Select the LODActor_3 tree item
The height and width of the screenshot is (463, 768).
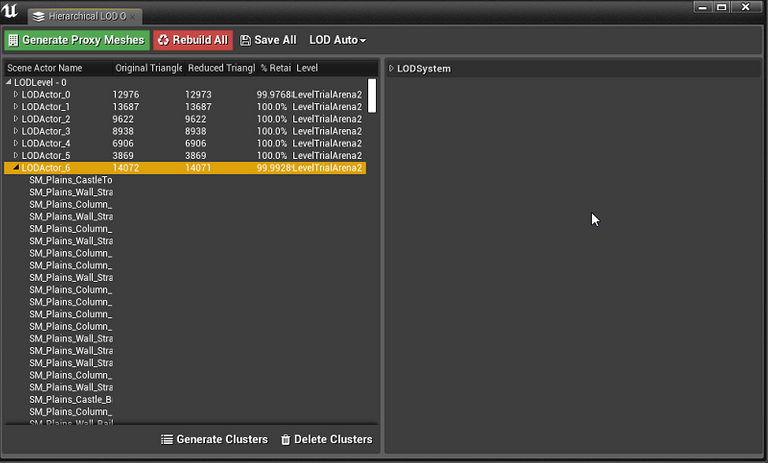46,131
